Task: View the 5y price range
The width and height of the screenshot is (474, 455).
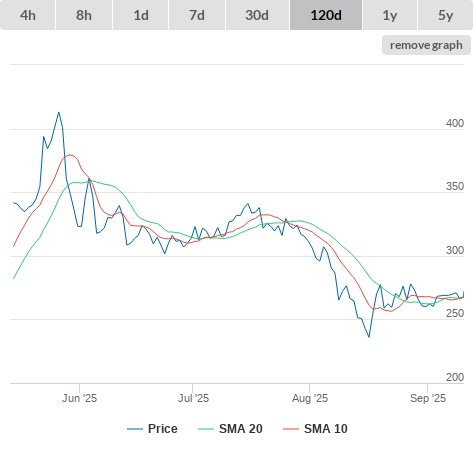Action: (445, 15)
